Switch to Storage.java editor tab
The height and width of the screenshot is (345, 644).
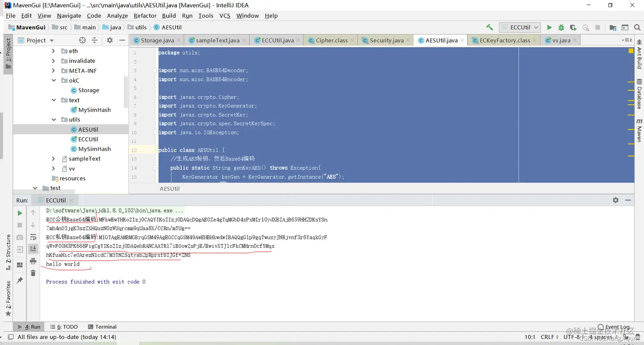point(157,40)
